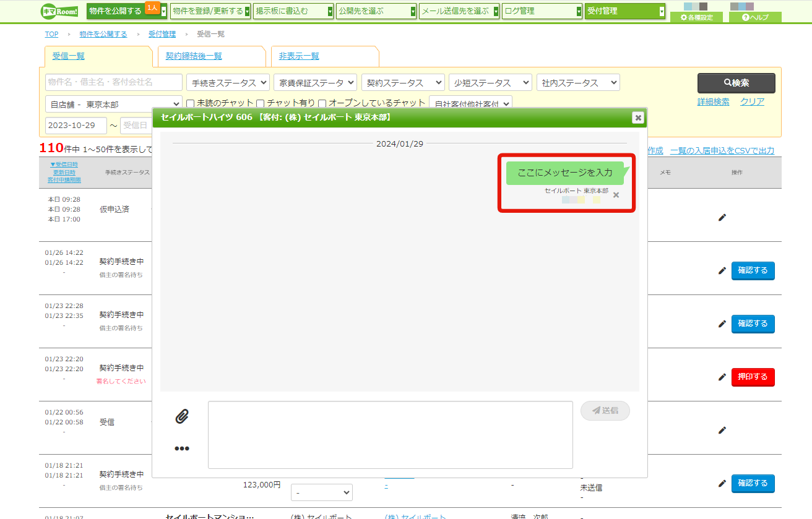Image resolution: width=812 pixels, height=519 pixels.
Task: Open 受付管理 breadcrumb link
Action: [x=162, y=34]
